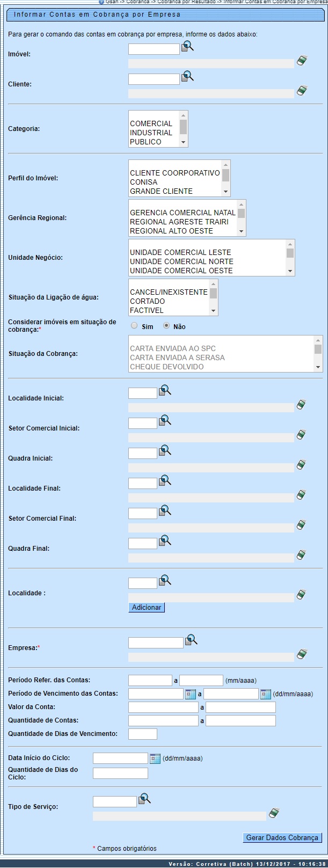Clear the Cliente field with eraser icon
This screenshot has height=868, width=328.
(302, 90)
